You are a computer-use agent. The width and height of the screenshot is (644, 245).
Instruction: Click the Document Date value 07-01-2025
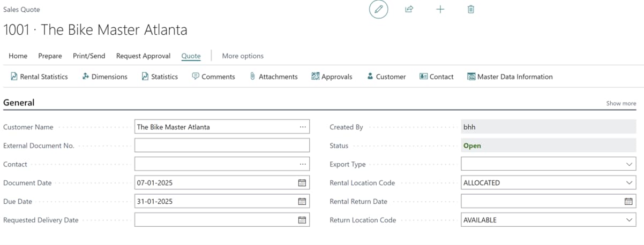tap(155, 183)
